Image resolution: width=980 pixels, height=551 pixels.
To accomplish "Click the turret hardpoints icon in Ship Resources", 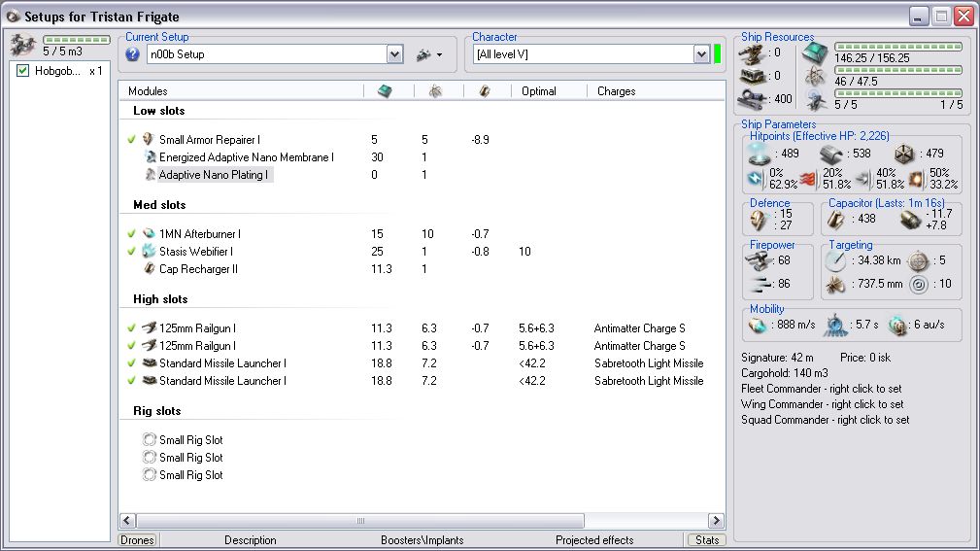I will coord(751,53).
